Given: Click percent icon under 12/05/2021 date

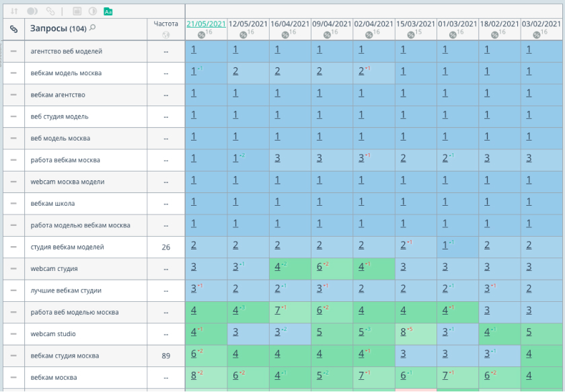Looking at the screenshot, I should pos(243,34).
